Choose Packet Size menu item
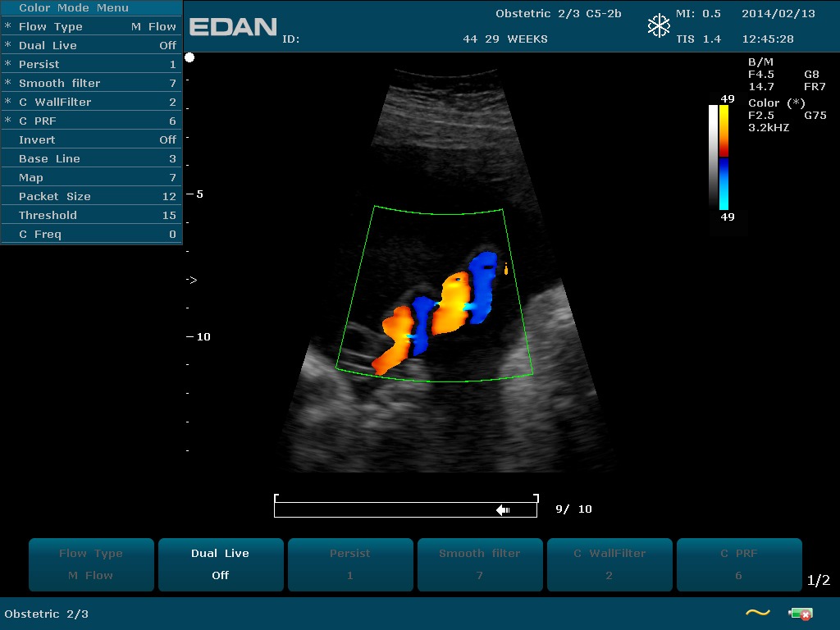 (91, 197)
